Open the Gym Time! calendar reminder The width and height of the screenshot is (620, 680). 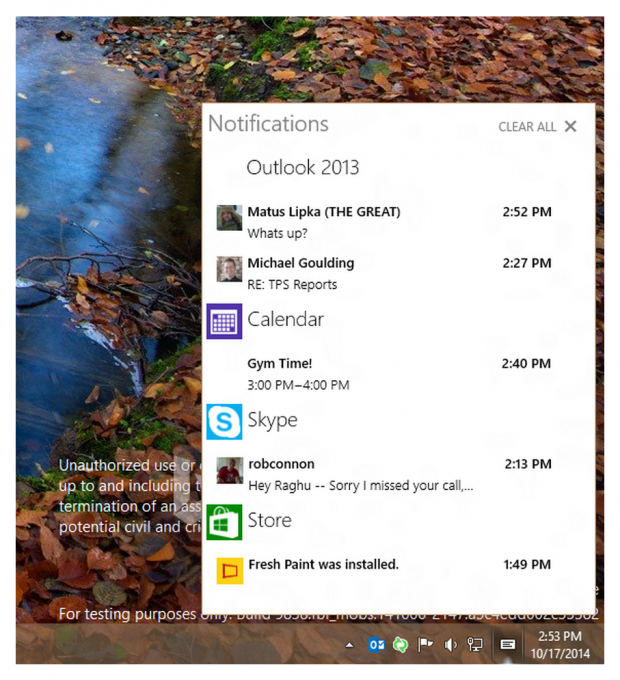point(280,363)
